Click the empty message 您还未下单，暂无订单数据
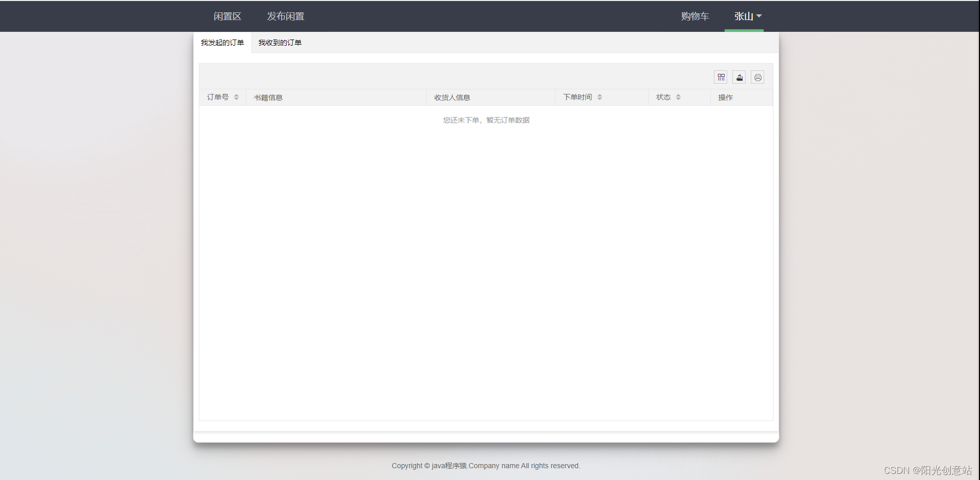Screen dimensions: 980x480 point(486,120)
